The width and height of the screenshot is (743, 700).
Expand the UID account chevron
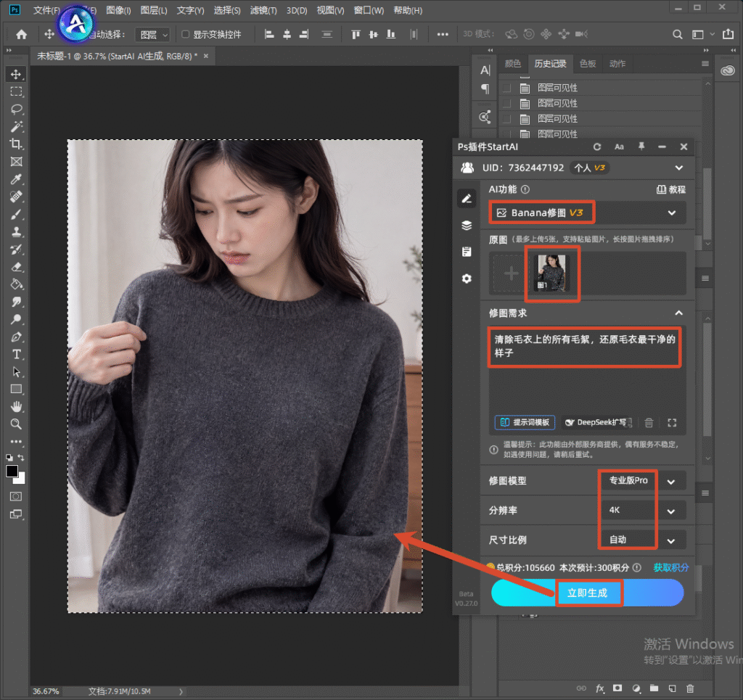[679, 168]
